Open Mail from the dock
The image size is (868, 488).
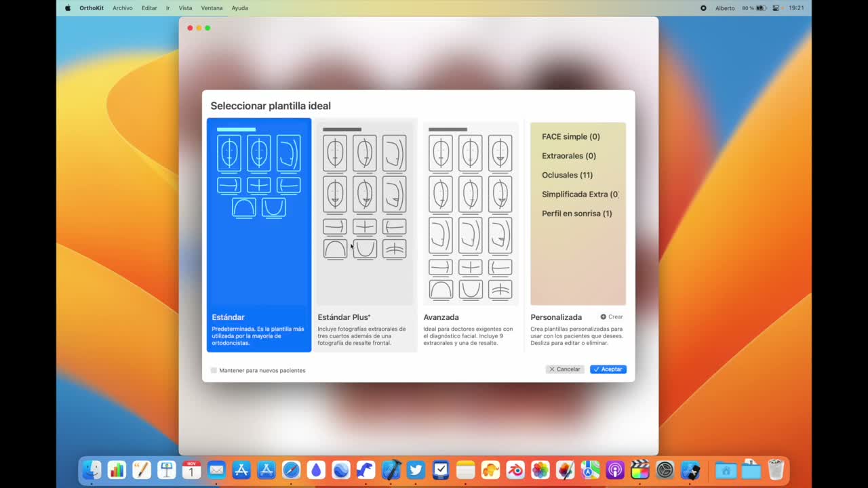point(216,470)
